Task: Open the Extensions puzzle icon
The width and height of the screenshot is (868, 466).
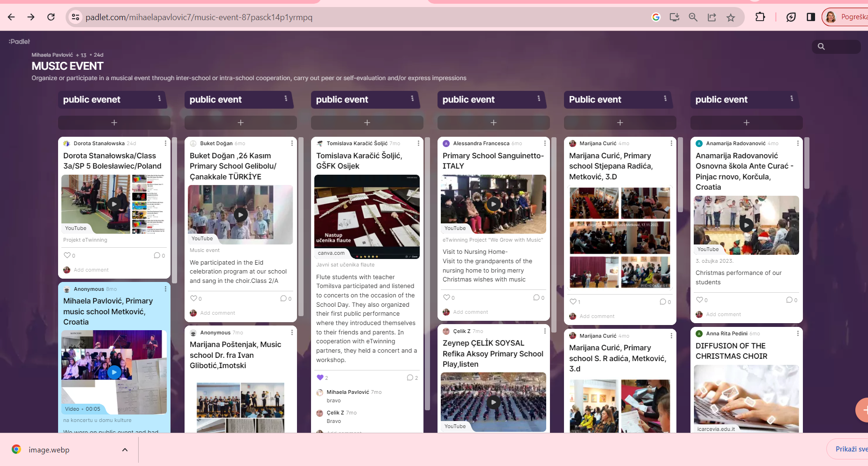Action: coord(760,17)
